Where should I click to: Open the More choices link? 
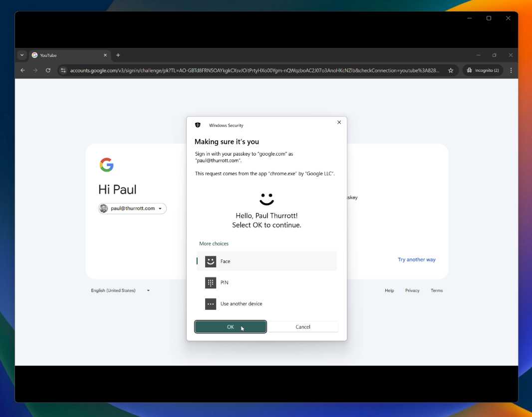214,243
